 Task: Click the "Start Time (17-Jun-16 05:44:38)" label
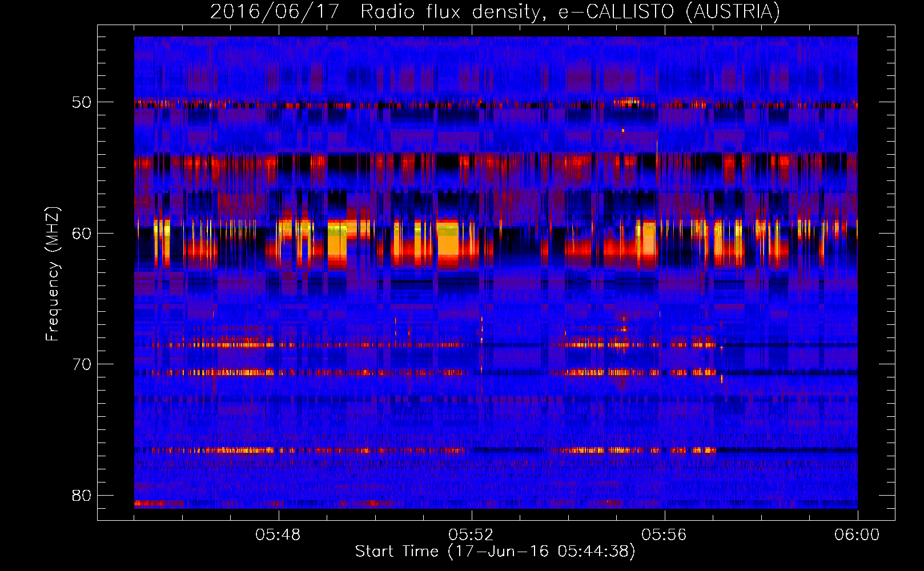(495, 552)
